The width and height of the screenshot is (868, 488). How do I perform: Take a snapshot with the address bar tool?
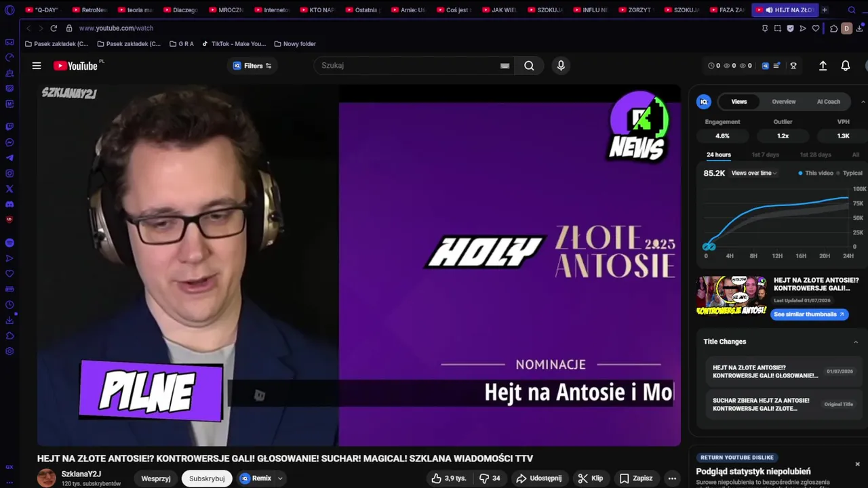(x=777, y=28)
